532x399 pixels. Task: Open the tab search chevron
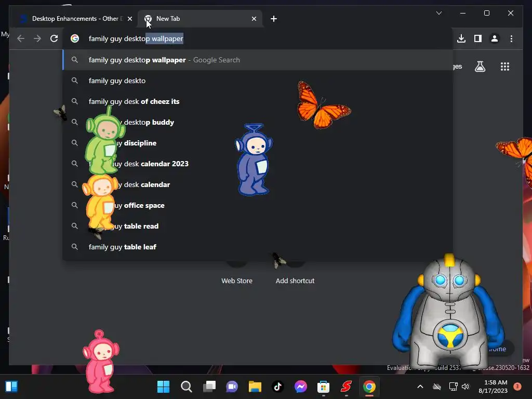tap(438, 13)
